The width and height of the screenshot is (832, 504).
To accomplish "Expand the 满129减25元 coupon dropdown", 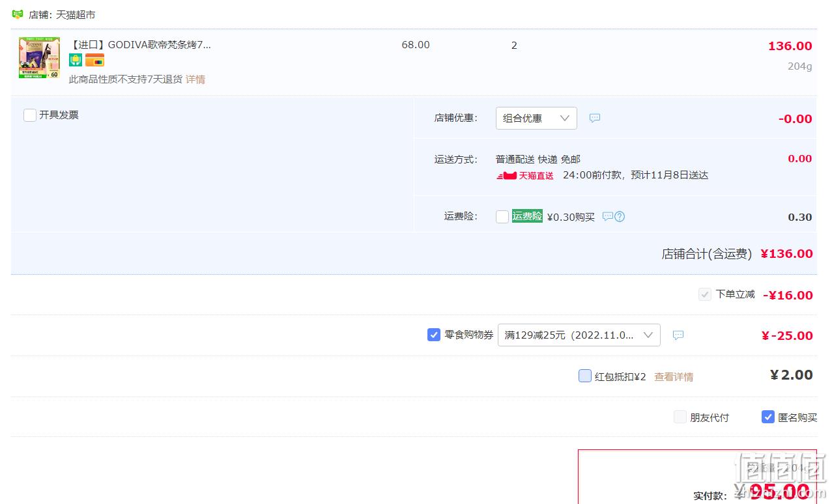I will click(579, 335).
